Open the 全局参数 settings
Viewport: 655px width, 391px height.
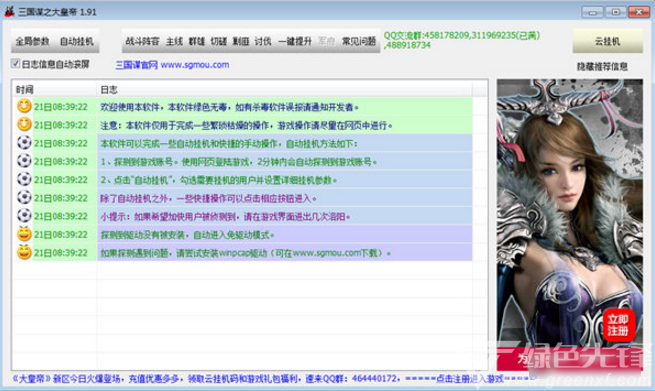click(x=32, y=41)
